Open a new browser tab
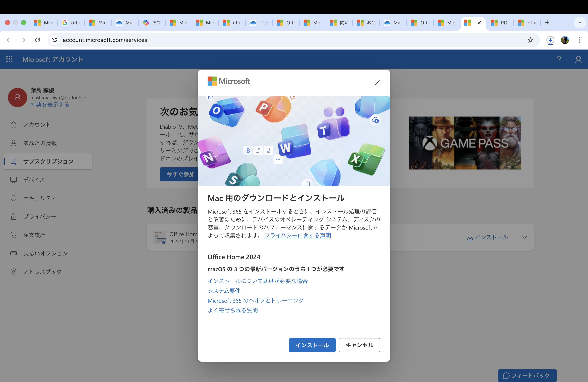The image size is (588, 382). pyautogui.click(x=547, y=22)
